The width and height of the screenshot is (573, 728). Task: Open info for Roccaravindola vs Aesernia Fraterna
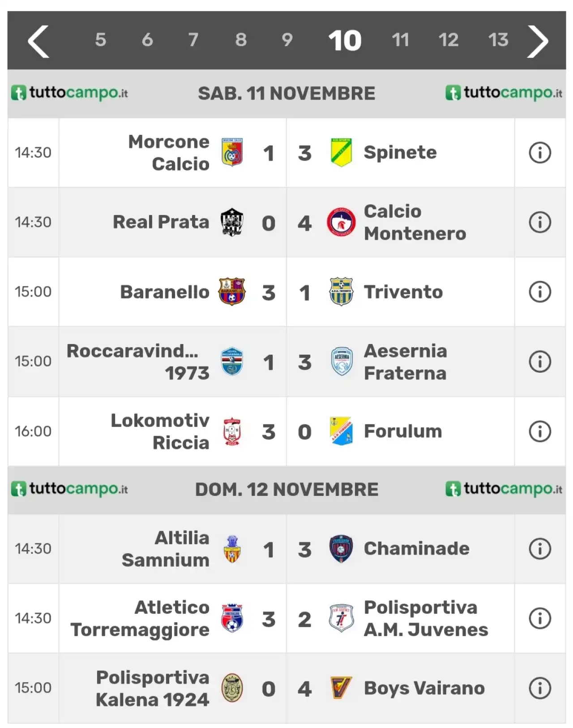pos(540,362)
